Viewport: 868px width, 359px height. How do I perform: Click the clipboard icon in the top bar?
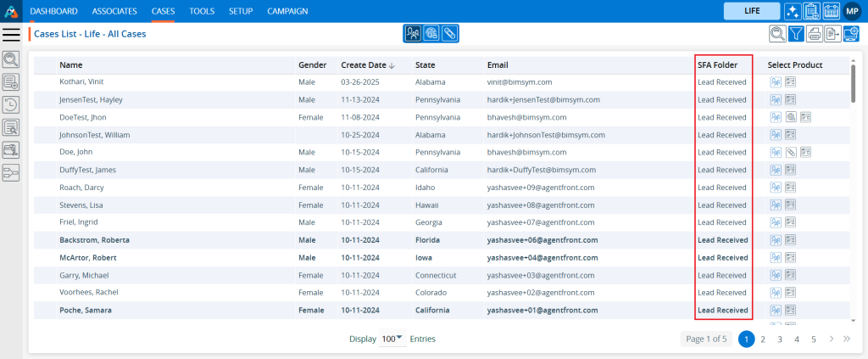(x=811, y=11)
